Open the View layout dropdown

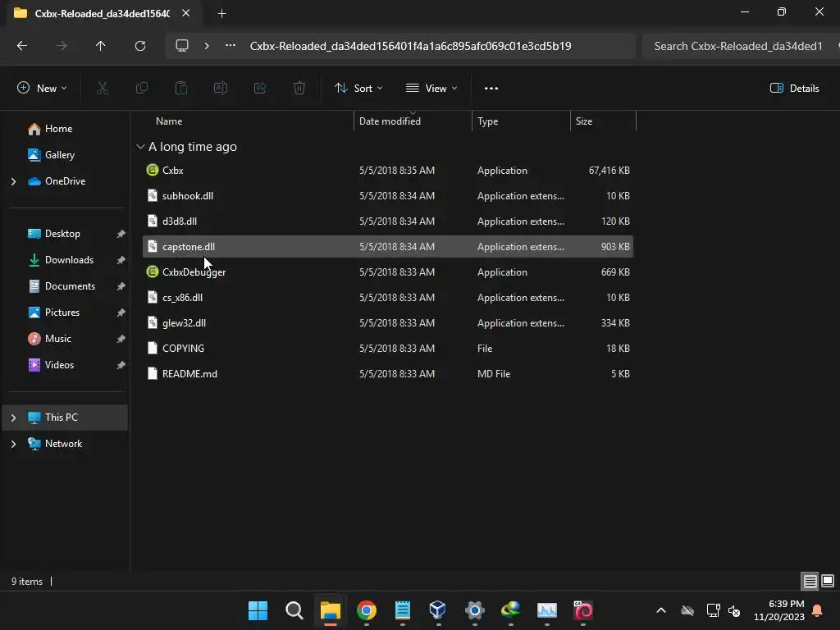(x=431, y=89)
